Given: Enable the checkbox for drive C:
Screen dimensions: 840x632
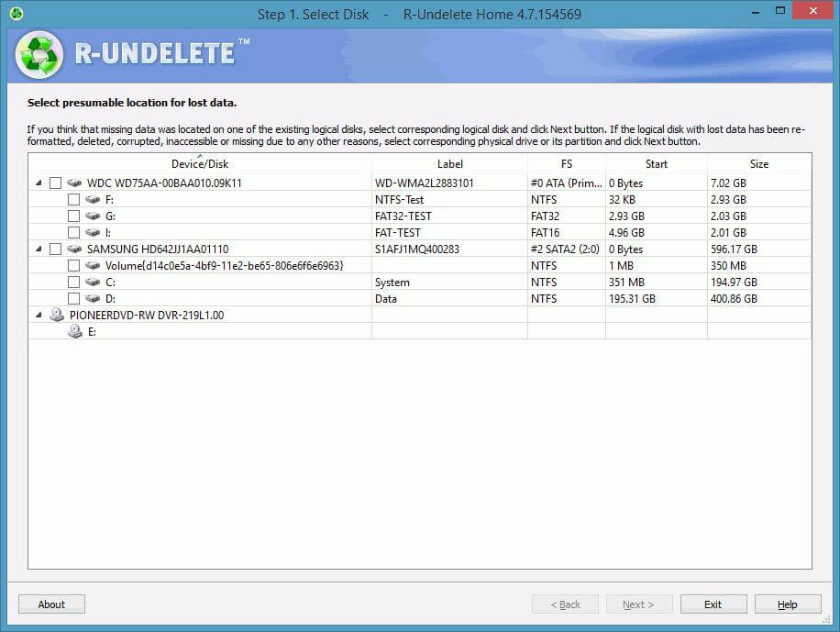Looking at the screenshot, I should (x=74, y=282).
